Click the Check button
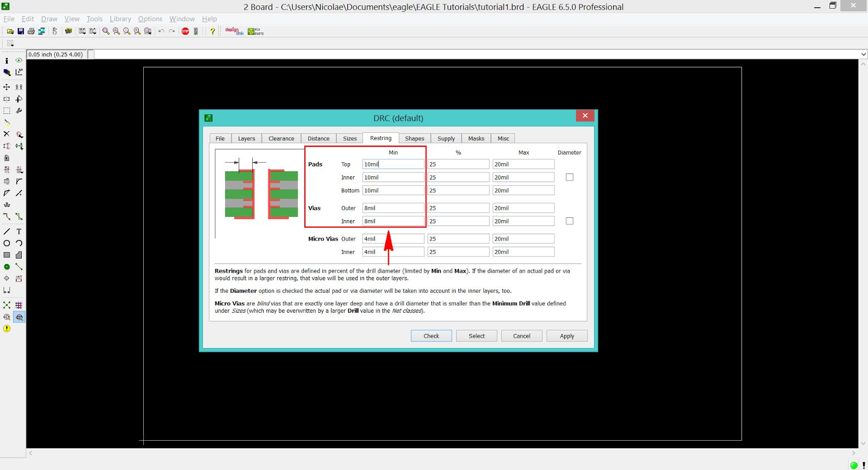This screenshot has height=470, width=868. pos(431,336)
